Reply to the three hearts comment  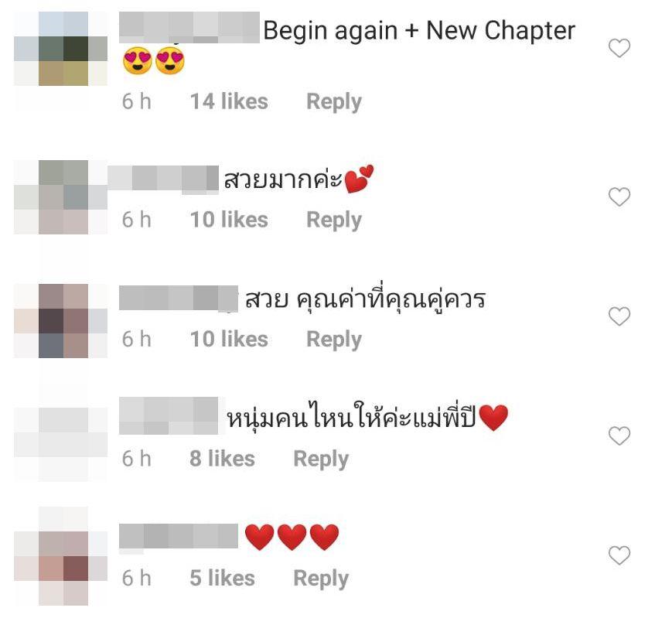[321, 579]
